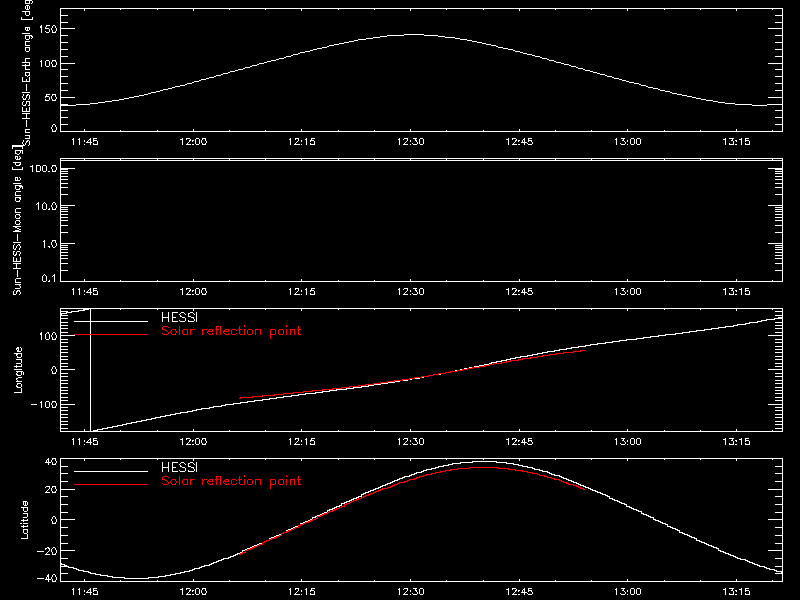Click the Sun-HESSI-Earth angle axis title
The width and height of the screenshot is (800, 600).
pos(27,72)
